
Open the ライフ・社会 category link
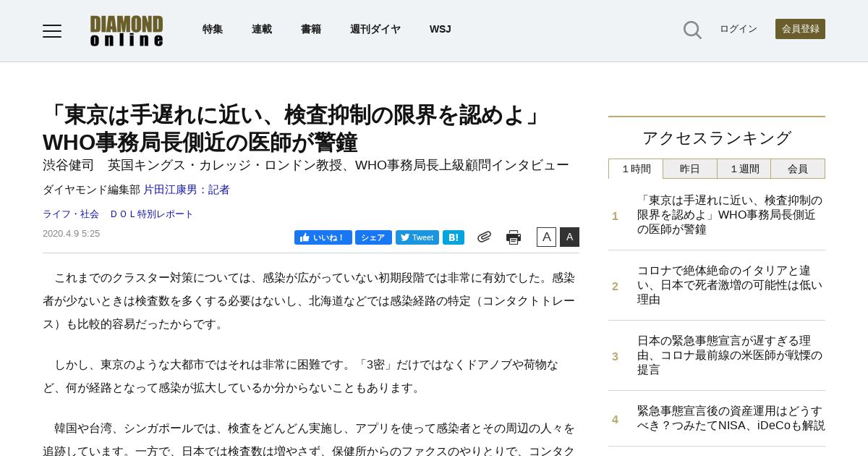point(71,214)
